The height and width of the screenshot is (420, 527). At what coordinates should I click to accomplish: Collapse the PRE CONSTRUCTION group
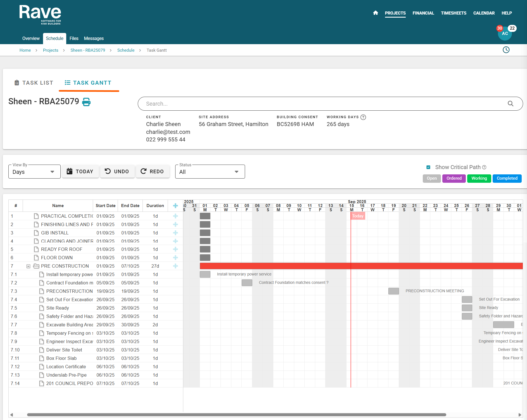pos(28,266)
